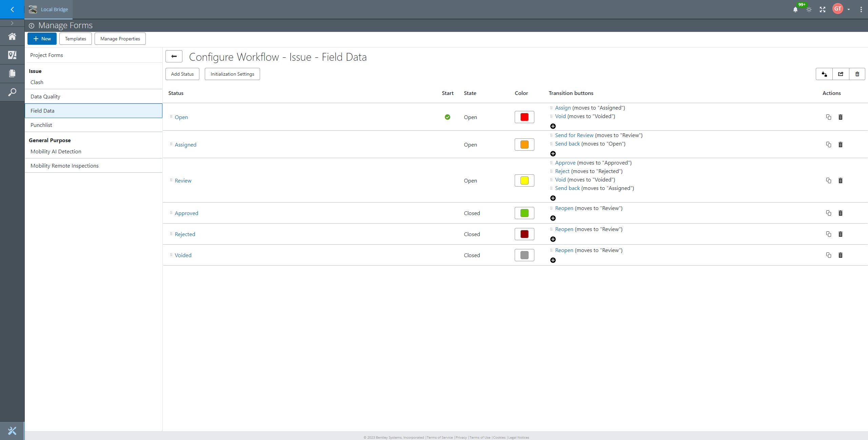Delete the workflow with the top trash icon
This screenshot has height=440, width=868.
click(x=857, y=74)
